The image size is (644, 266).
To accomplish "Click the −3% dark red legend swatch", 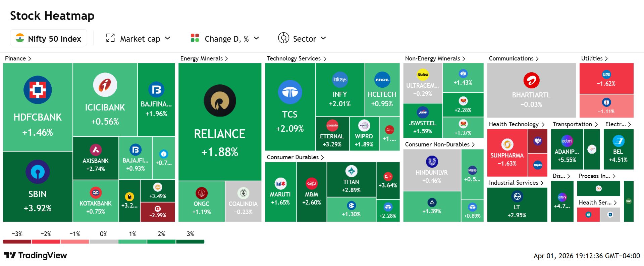I will (17, 241).
